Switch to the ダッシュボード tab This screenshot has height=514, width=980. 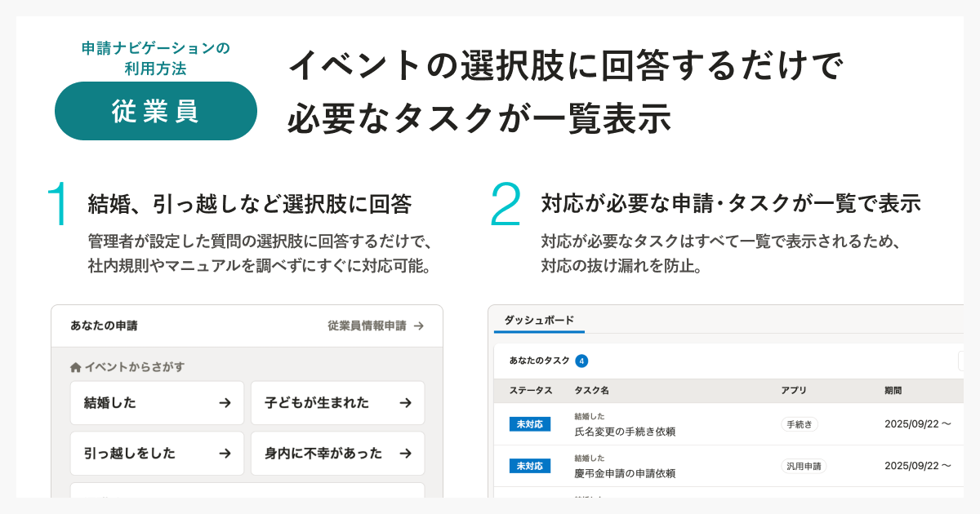(x=539, y=320)
